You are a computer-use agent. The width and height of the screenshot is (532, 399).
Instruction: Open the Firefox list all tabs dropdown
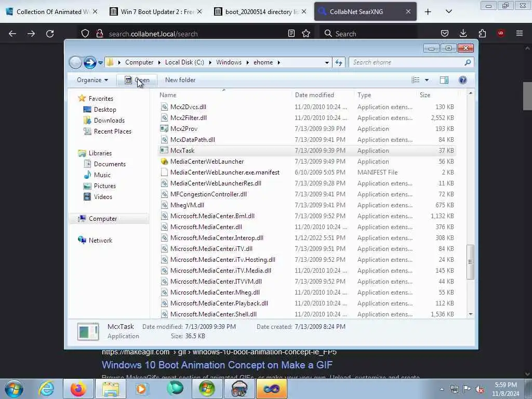coord(448,12)
